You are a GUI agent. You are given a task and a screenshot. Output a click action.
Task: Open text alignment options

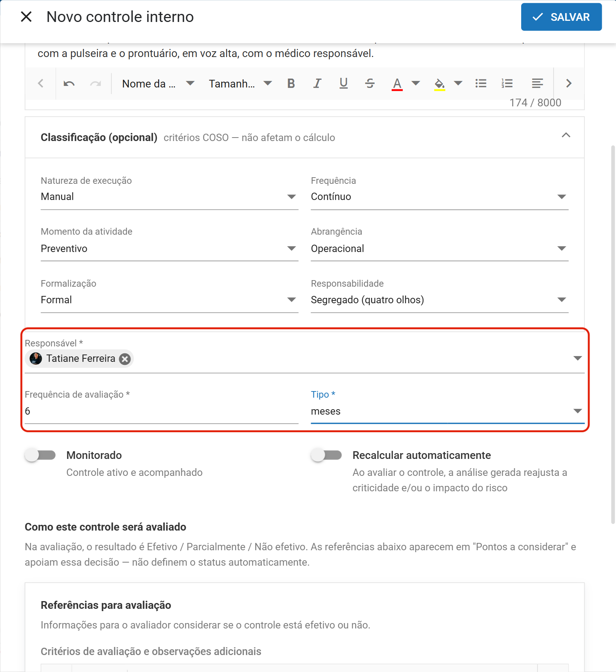pos(537,83)
